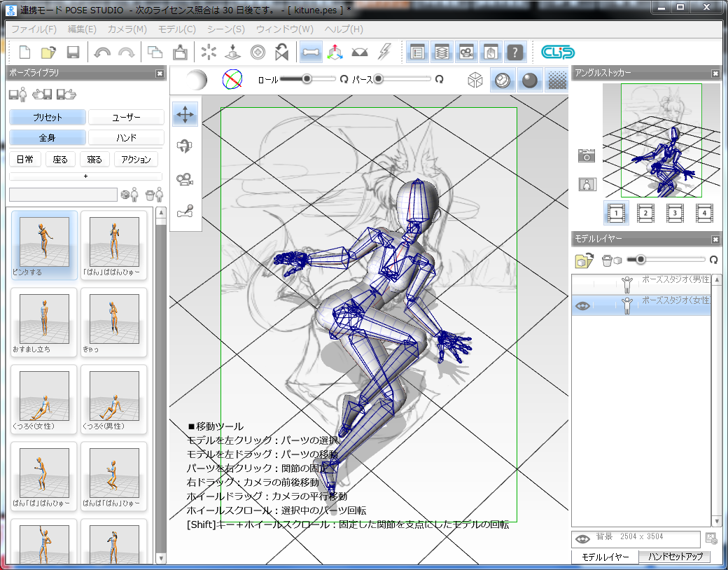Toggle visibility of ポーズスタジオ(女性) layer

pos(582,306)
